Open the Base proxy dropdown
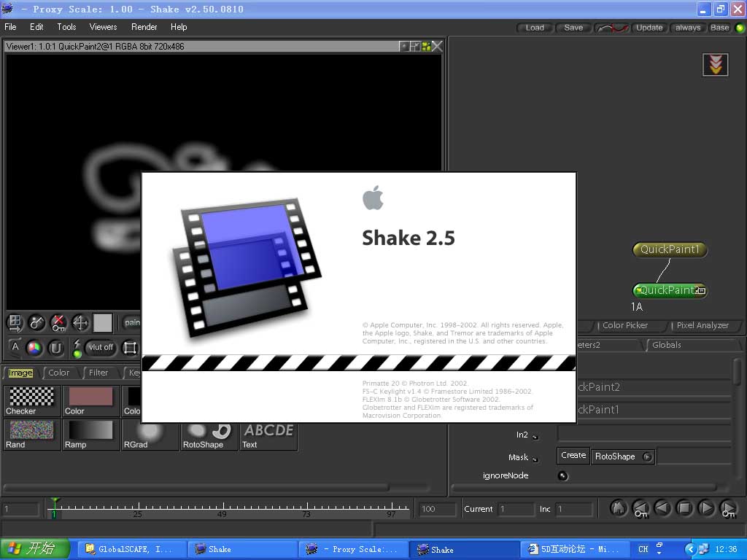 coord(719,28)
